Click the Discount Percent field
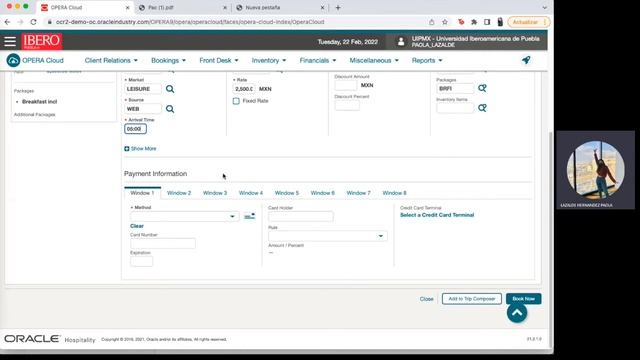 point(347,105)
